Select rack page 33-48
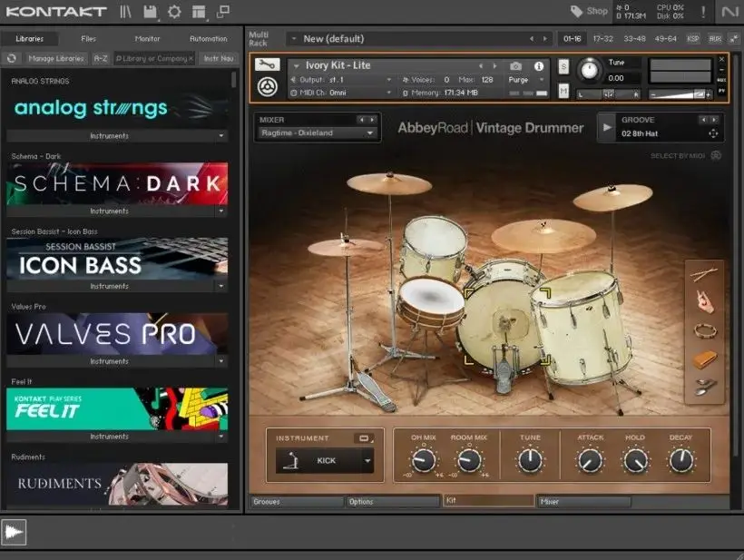This screenshot has height=560, width=744. (634, 38)
